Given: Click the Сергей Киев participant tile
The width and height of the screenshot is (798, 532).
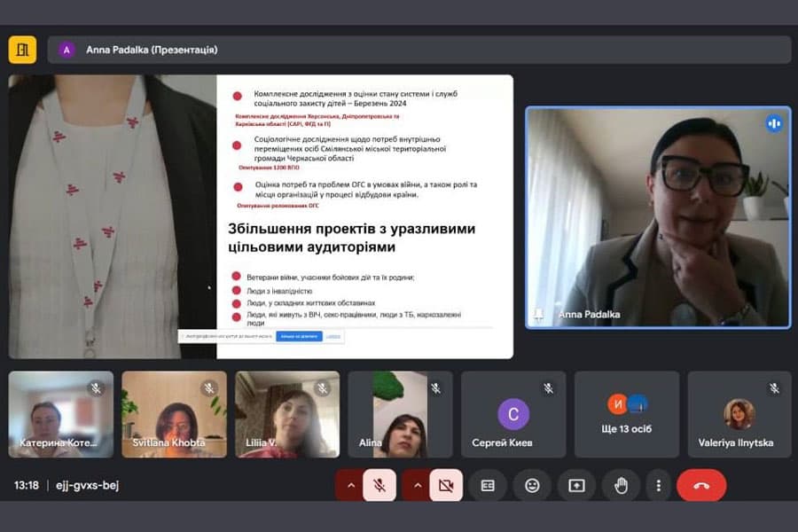Looking at the screenshot, I should point(513,414).
